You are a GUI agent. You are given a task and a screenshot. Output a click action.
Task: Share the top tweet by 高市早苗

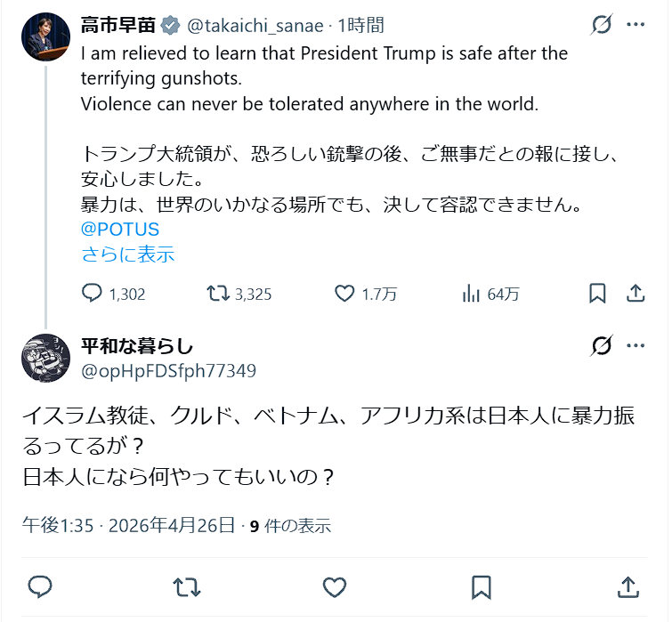click(636, 294)
